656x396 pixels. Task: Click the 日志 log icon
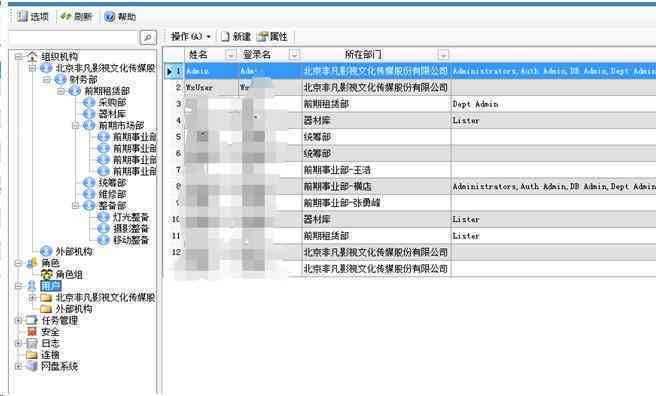coord(32,343)
